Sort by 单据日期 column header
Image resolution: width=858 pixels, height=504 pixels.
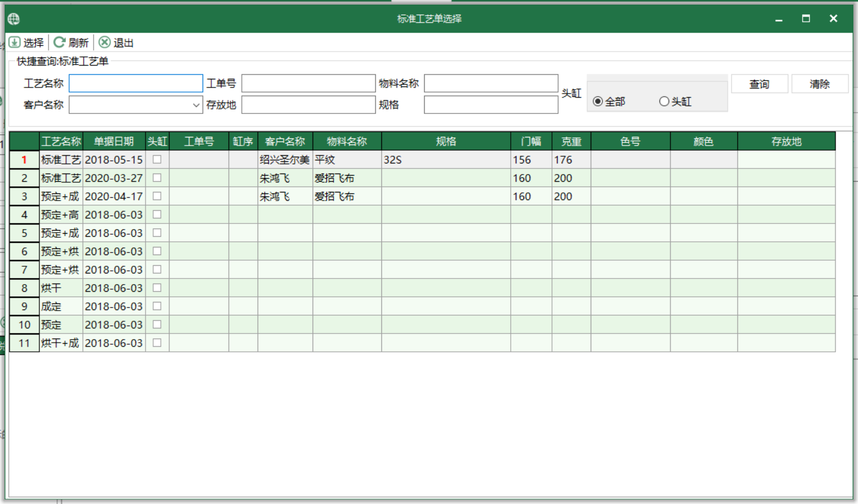(114, 142)
